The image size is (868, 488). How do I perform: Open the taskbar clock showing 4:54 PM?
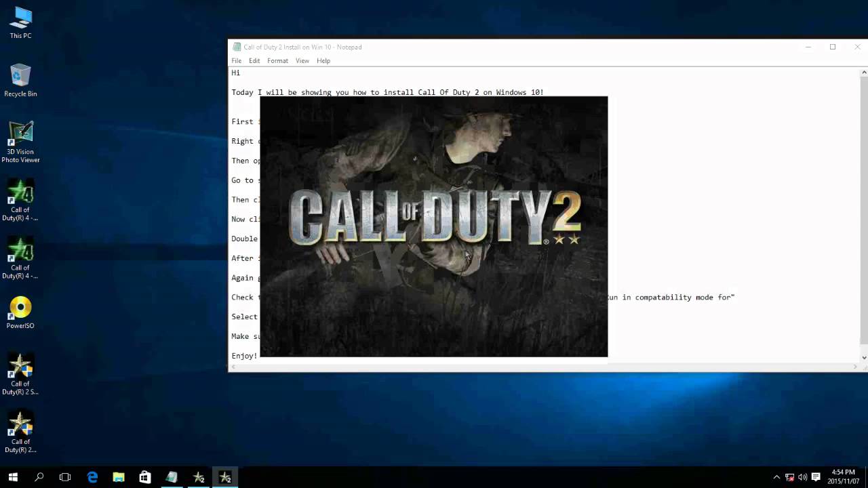point(842,476)
